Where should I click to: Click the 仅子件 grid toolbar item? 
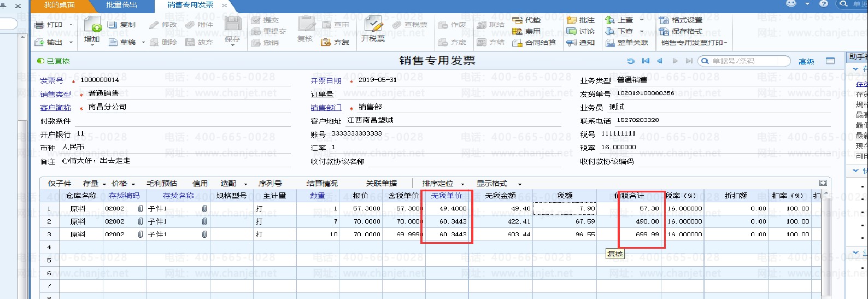60,184
